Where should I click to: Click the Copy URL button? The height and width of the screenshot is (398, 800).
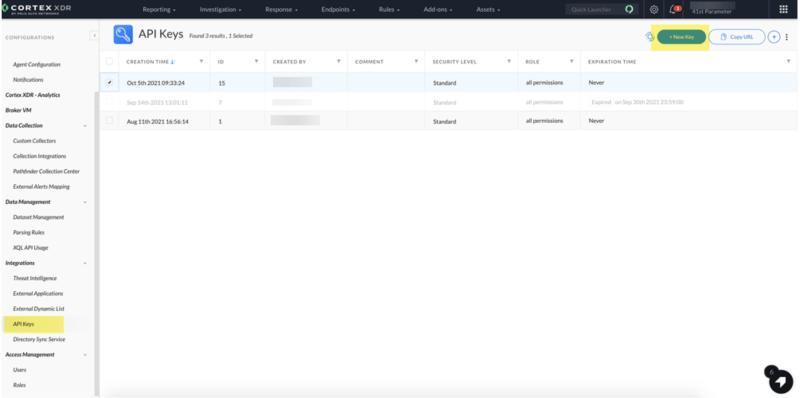tap(737, 37)
